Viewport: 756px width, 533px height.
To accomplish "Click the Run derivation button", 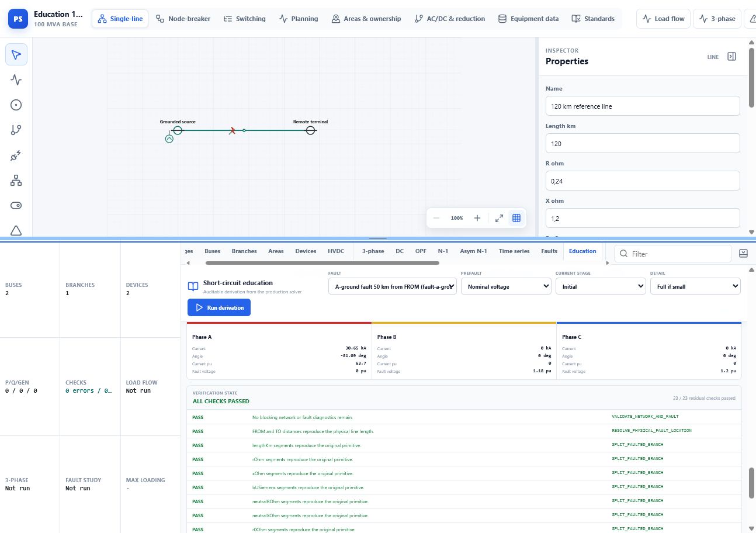I will click(x=219, y=307).
